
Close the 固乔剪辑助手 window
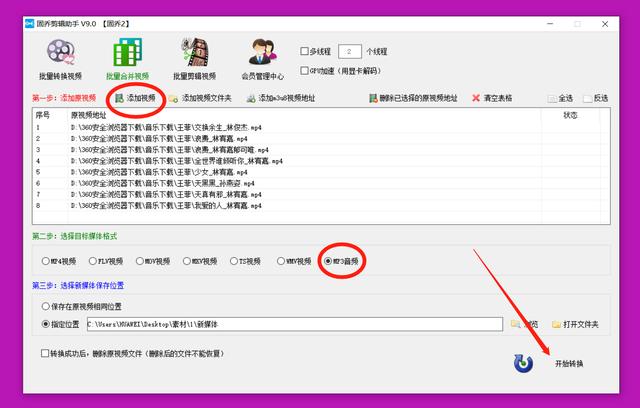tap(605, 24)
